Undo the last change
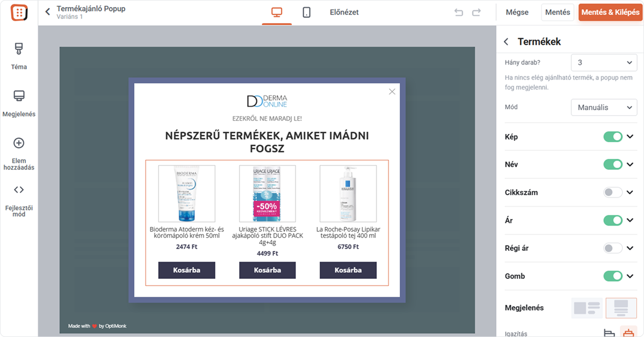Viewport: 644px width, 337px height. click(x=459, y=12)
